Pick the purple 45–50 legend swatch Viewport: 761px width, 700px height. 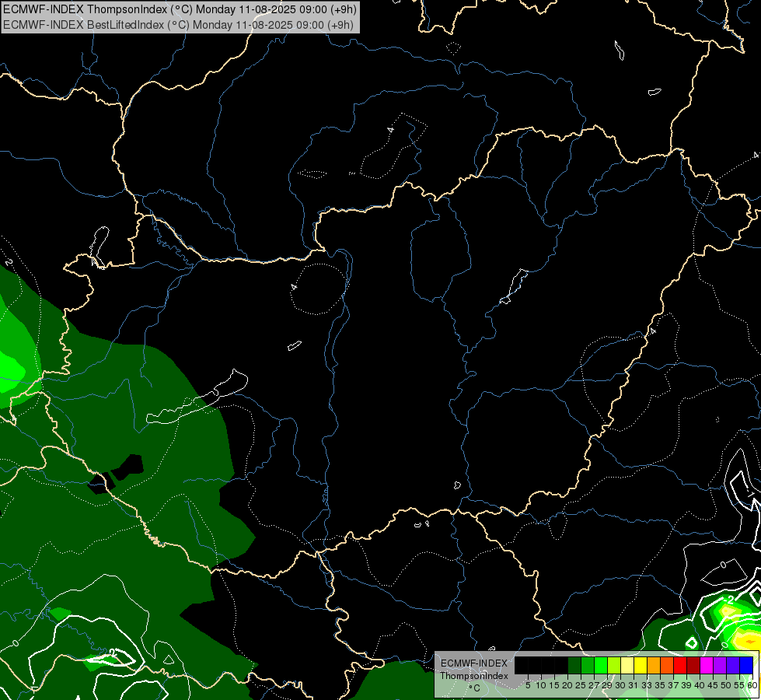[720, 665]
